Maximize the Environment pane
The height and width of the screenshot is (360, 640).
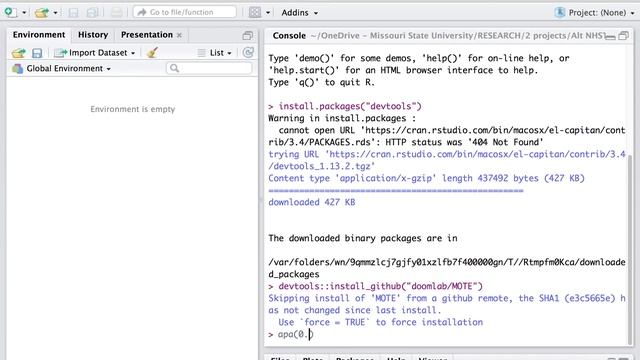[247, 36]
